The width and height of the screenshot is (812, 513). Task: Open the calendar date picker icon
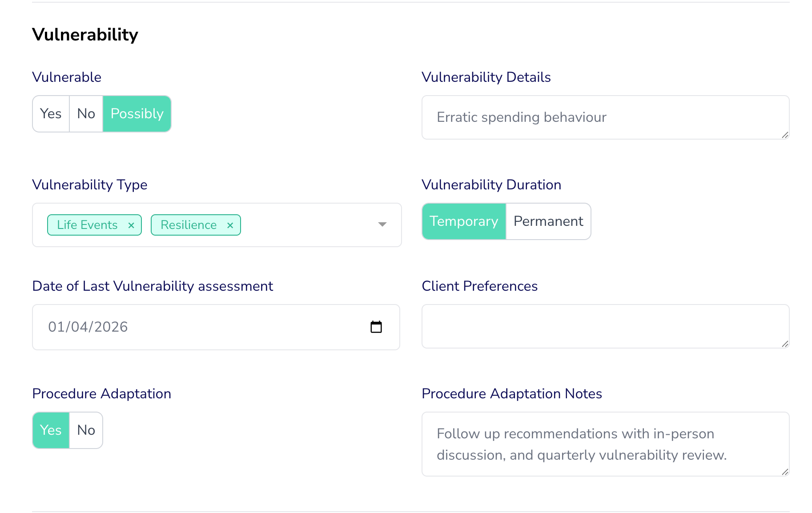tap(376, 327)
